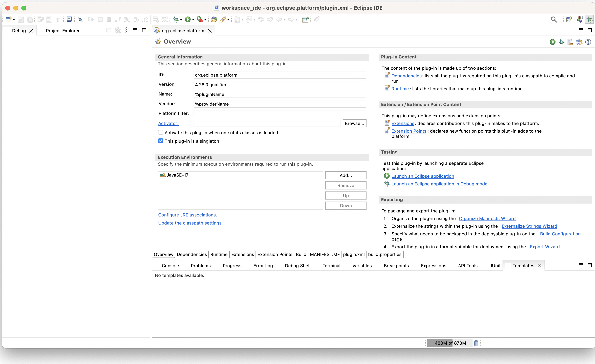Screen dimensions: 595x364
Task: Open the Search icon in the main toolbar
Action: tap(554, 19)
